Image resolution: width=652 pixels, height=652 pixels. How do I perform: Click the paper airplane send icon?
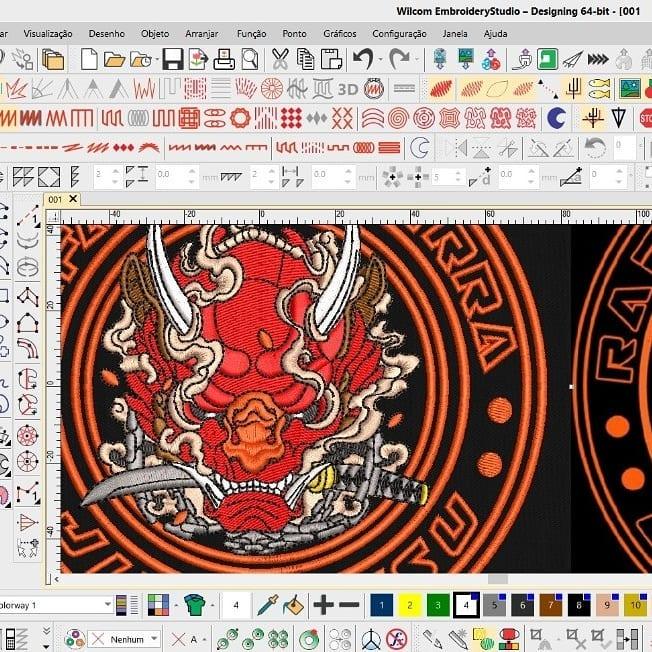coord(573,59)
